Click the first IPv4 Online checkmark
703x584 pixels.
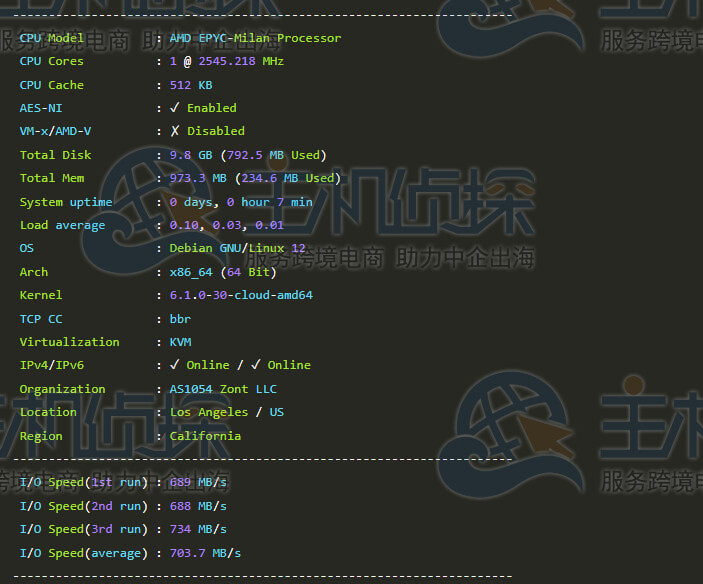pyautogui.click(x=175, y=365)
